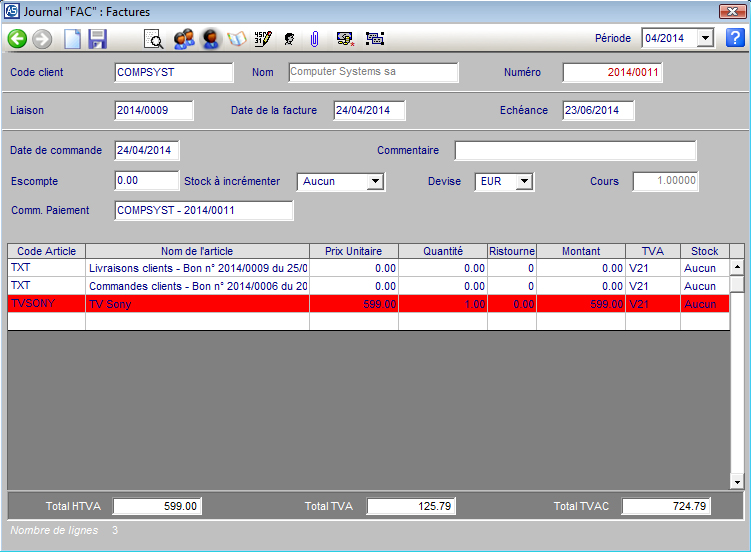Click the Code client field
Viewport: 751px width, 552px height.
(x=174, y=72)
